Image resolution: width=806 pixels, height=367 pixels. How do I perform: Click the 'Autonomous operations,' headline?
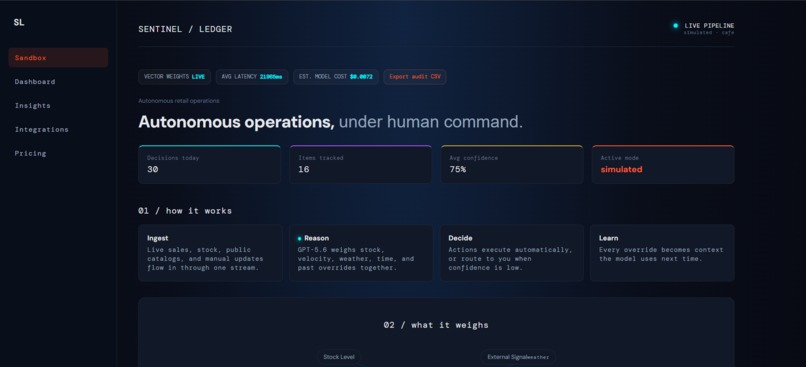pyautogui.click(x=236, y=122)
